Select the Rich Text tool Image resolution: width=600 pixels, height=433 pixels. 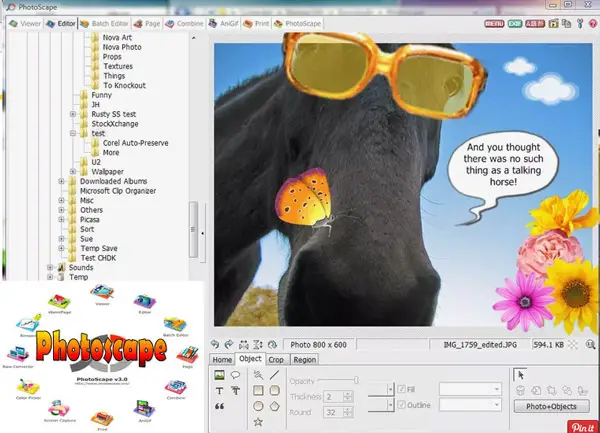pos(235,391)
